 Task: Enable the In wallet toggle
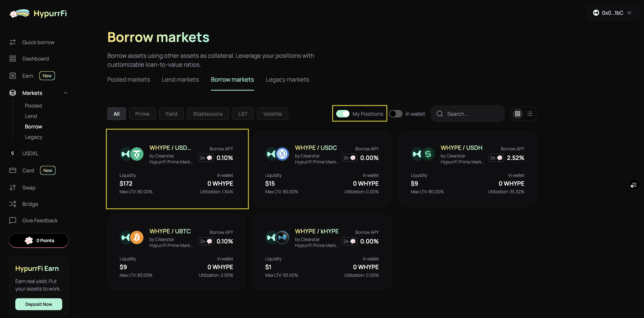[x=395, y=114]
